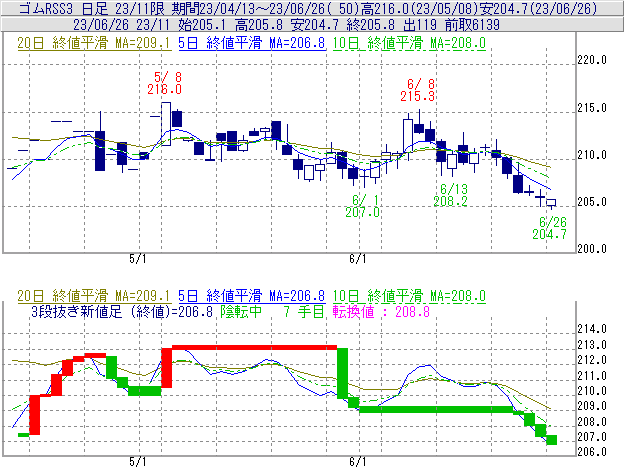The image size is (624, 475).
Task: Click the 6/13 208.2 low label
Action: pos(450,195)
